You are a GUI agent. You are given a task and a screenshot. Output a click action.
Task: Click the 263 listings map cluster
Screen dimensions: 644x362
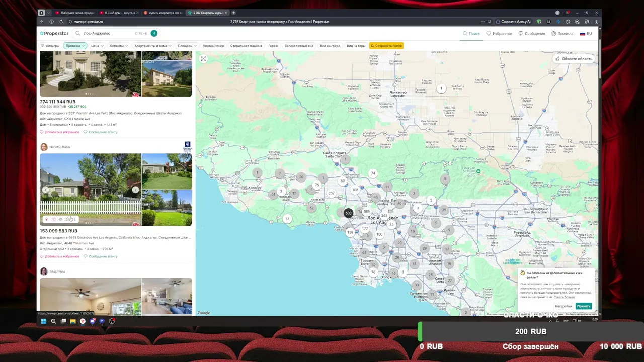click(x=384, y=216)
